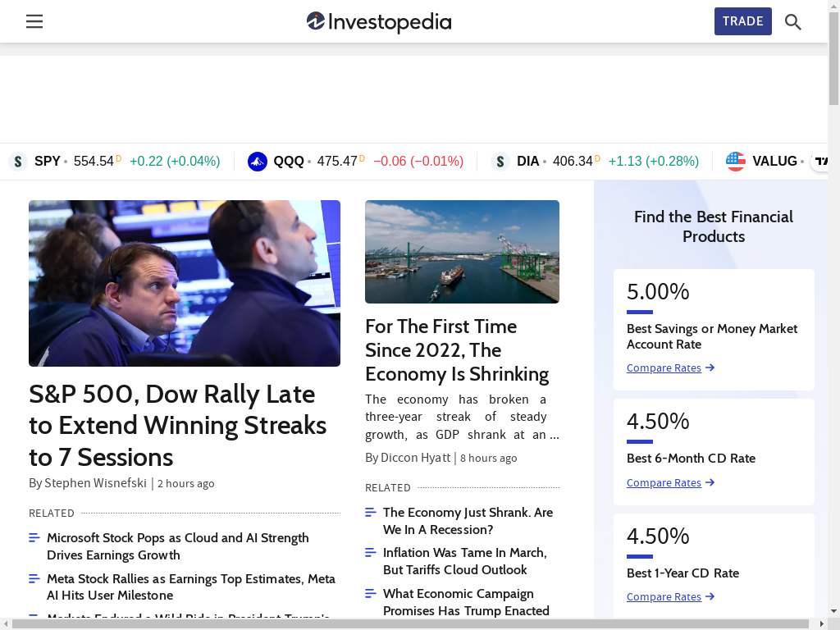Screen dimensions: 840x630
Task: Click the economy article summary text
Action: pos(462,417)
